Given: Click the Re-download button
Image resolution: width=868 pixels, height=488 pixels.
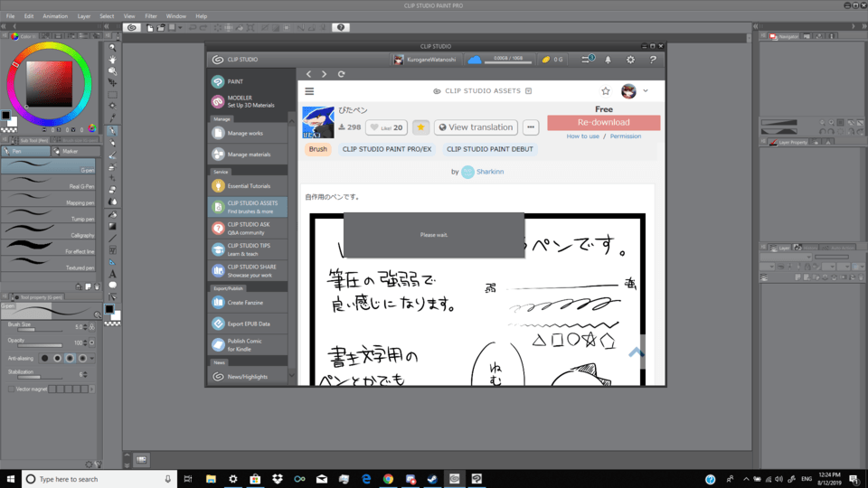Looking at the screenshot, I should click(603, 122).
